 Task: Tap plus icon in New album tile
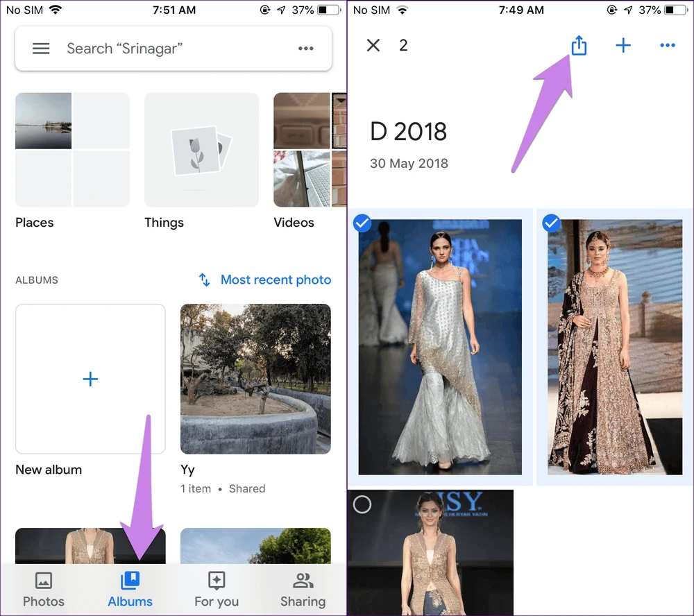coord(90,379)
